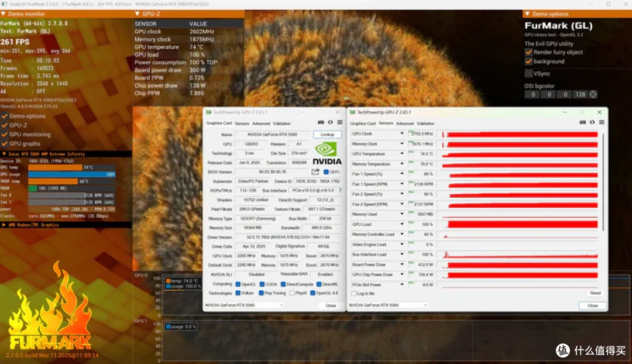Click the Lookup button
Viewport: 632px width, 364px height.
327,134
